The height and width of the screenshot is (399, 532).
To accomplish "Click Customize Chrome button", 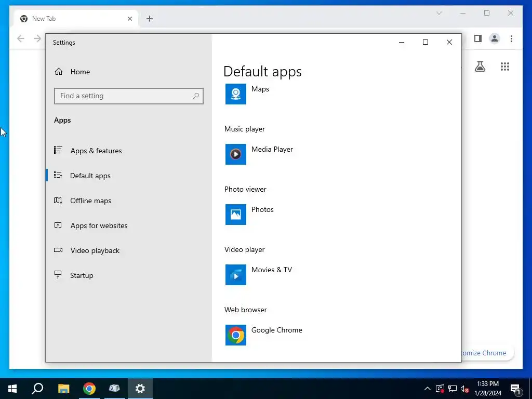I will [x=487, y=353].
